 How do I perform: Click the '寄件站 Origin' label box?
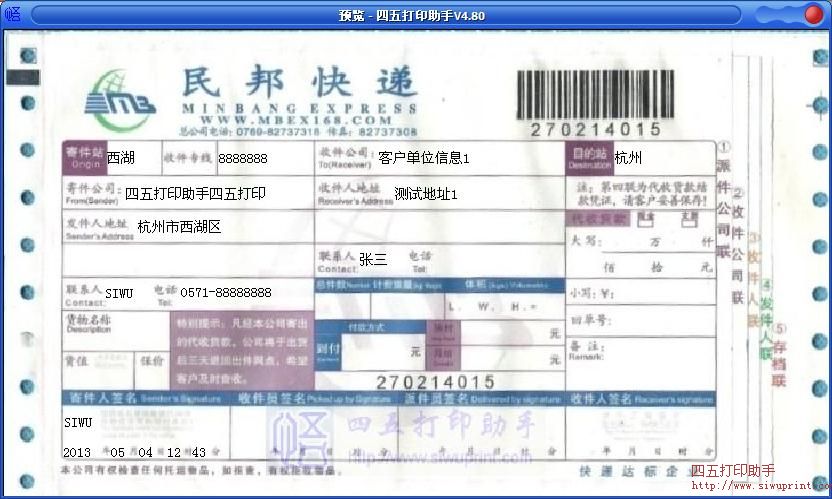(85, 158)
